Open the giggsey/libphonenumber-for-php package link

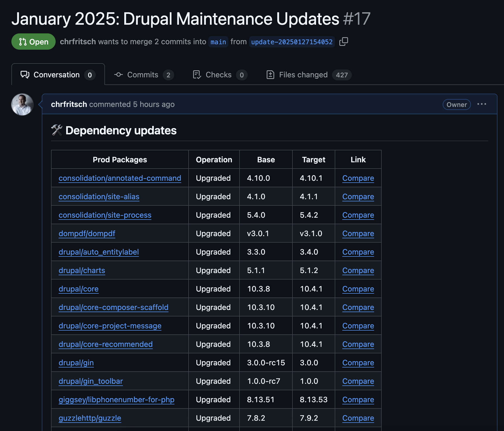[x=116, y=400]
